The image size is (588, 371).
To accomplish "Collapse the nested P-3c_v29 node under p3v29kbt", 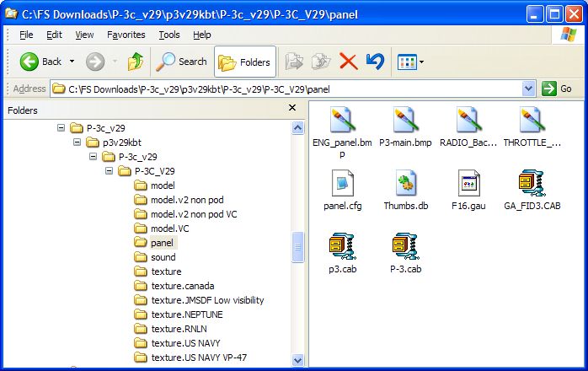I will pos(93,156).
